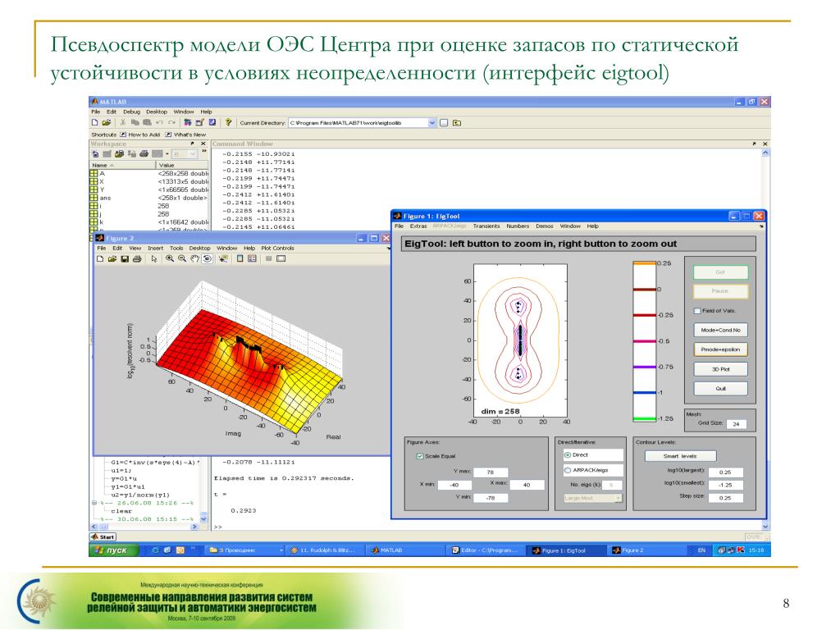
Task: Undock the Workspace panel
Action: [x=192, y=144]
